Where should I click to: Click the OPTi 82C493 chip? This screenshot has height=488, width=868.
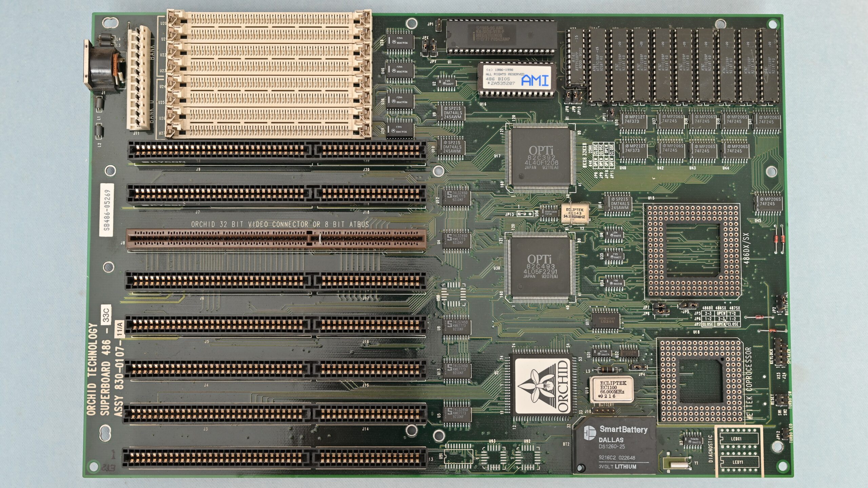point(540,267)
